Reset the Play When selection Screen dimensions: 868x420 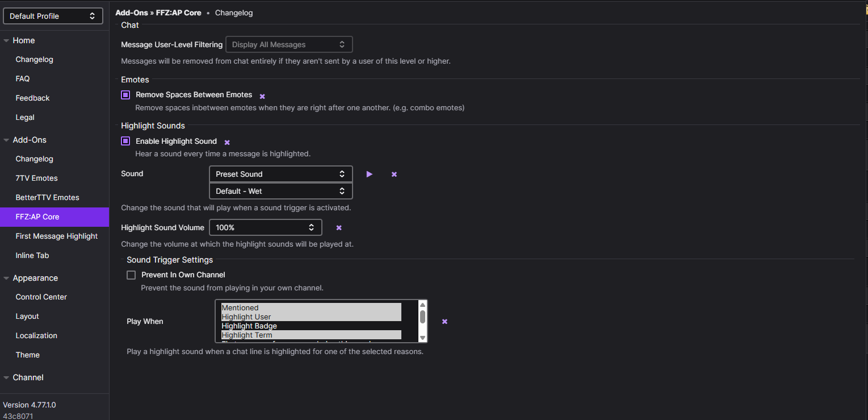click(445, 321)
